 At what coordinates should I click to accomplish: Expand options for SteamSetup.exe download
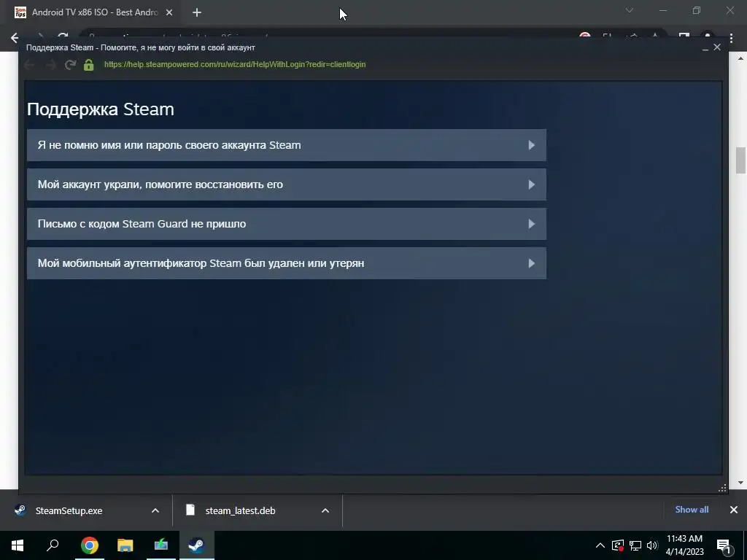pyautogui.click(x=155, y=510)
